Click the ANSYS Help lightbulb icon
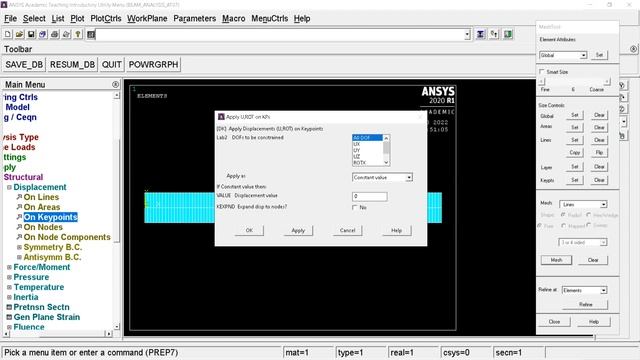The width and height of the screenshot is (640, 360). (x=78, y=35)
